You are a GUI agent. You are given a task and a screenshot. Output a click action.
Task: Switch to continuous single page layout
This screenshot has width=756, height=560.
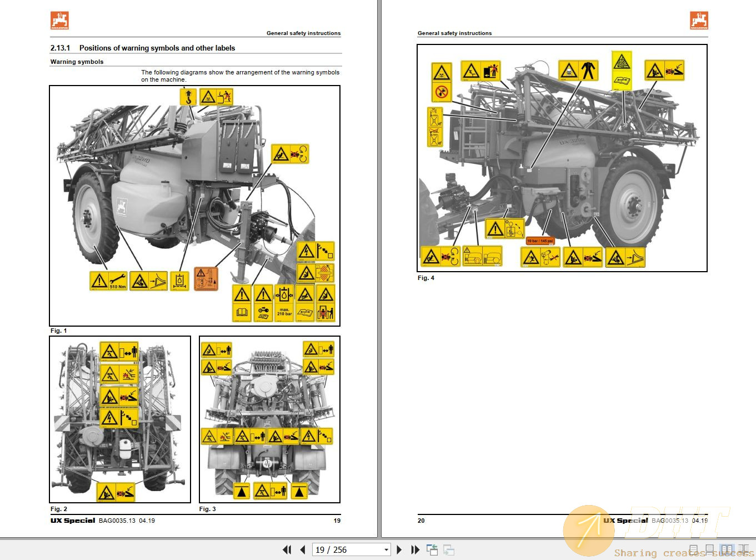tap(709, 549)
